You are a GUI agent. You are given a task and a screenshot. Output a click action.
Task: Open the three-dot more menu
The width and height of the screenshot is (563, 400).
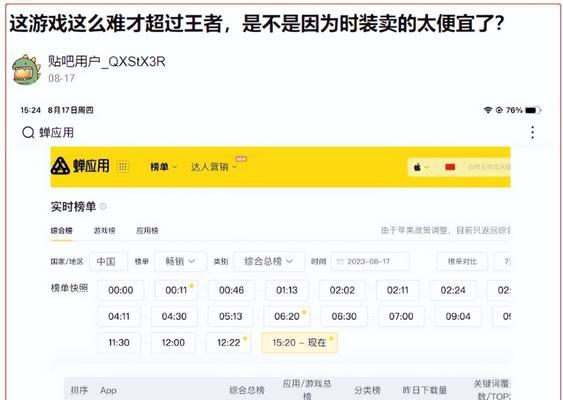[532, 132]
